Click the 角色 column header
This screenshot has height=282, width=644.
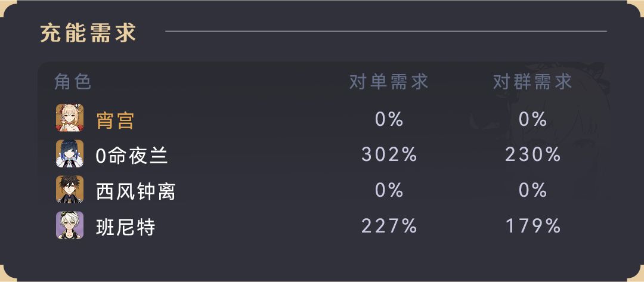(x=73, y=82)
